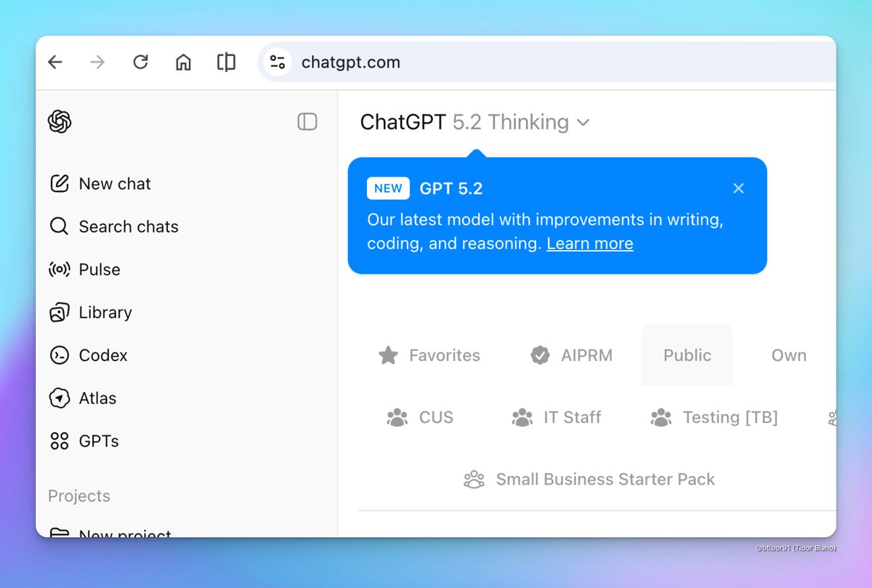
Task: Open the Testing [TB] team list
Action: coord(714,417)
